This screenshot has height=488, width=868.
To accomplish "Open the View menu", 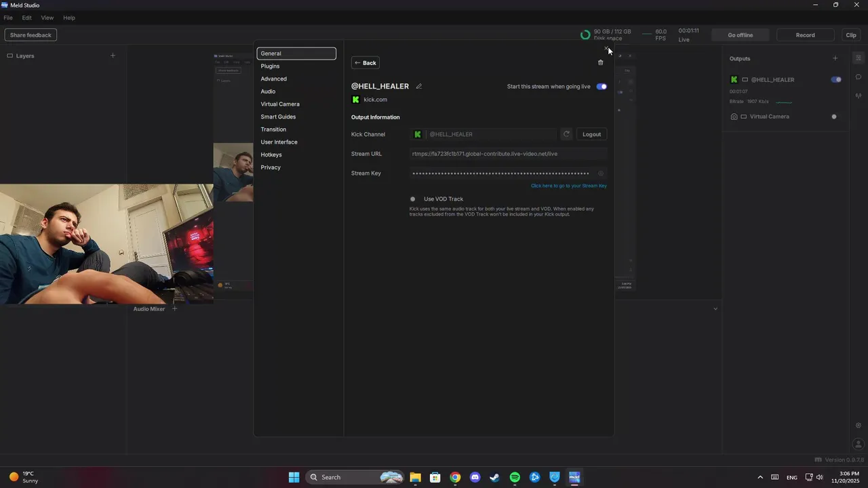I will point(47,18).
